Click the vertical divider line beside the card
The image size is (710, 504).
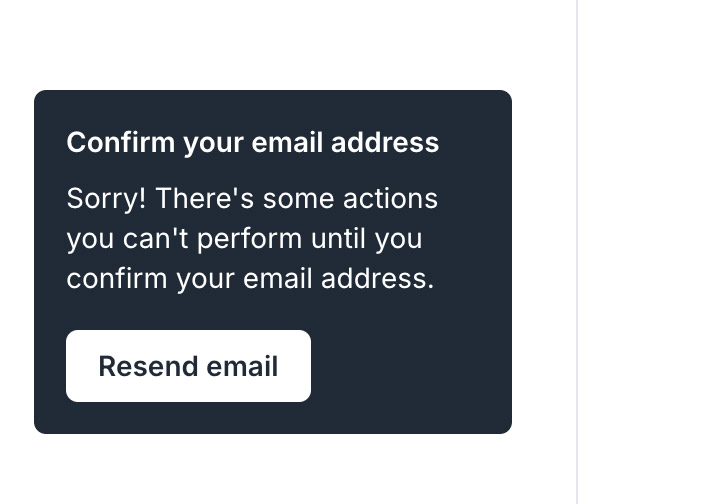[577, 250]
